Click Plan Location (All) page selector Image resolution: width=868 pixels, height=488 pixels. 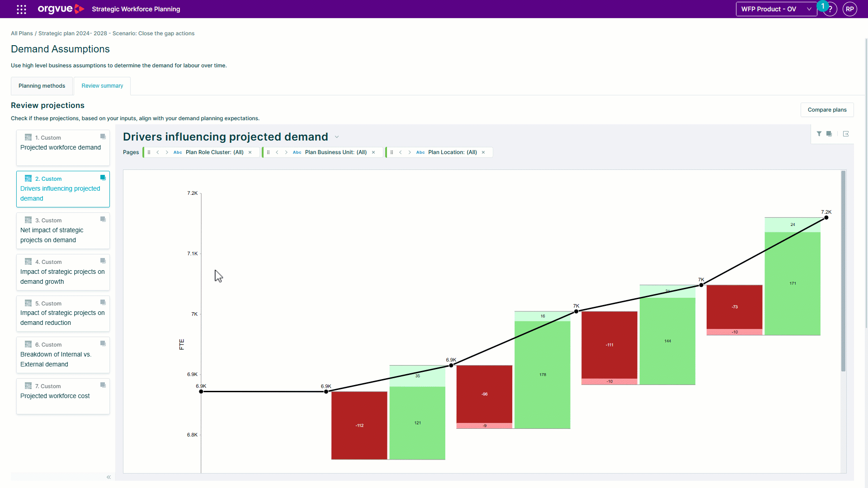[452, 152]
